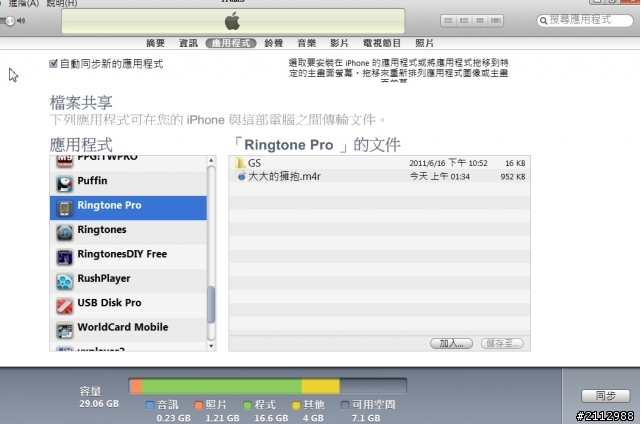Viewport: 641px width, 424px height.
Task: Click the volume slider knob
Action: (x=9, y=21)
